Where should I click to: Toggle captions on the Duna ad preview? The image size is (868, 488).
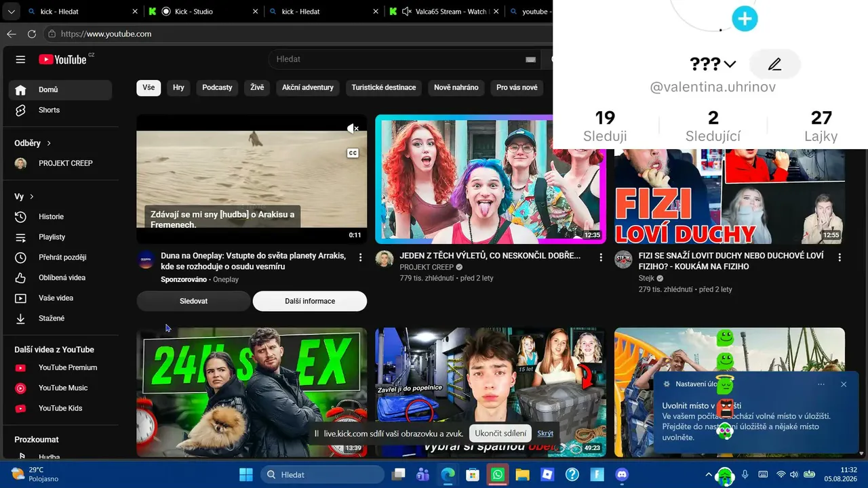[x=353, y=153]
